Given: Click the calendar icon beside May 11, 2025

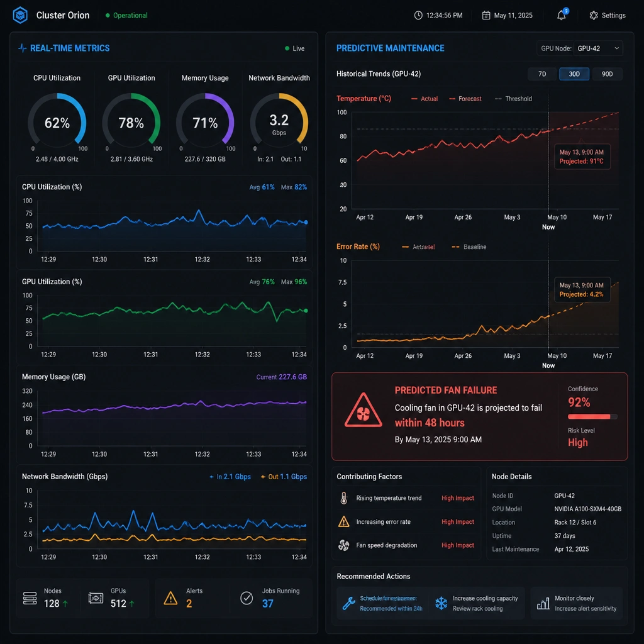Looking at the screenshot, I should point(486,15).
